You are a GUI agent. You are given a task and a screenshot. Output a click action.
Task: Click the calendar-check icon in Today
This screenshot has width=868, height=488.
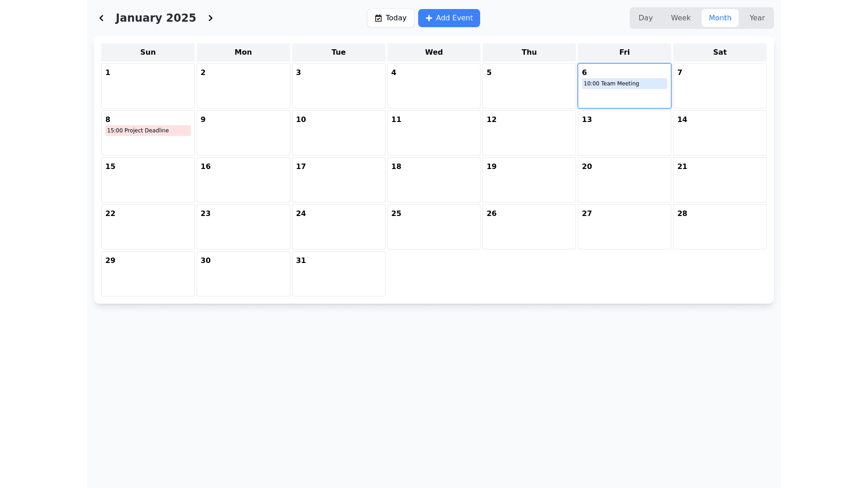point(378,18)
